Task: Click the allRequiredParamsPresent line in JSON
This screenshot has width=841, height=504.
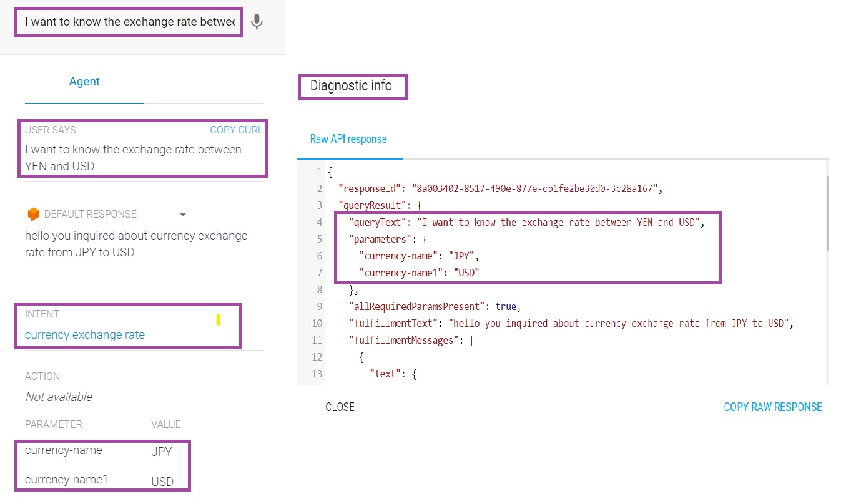Action: 434,306
